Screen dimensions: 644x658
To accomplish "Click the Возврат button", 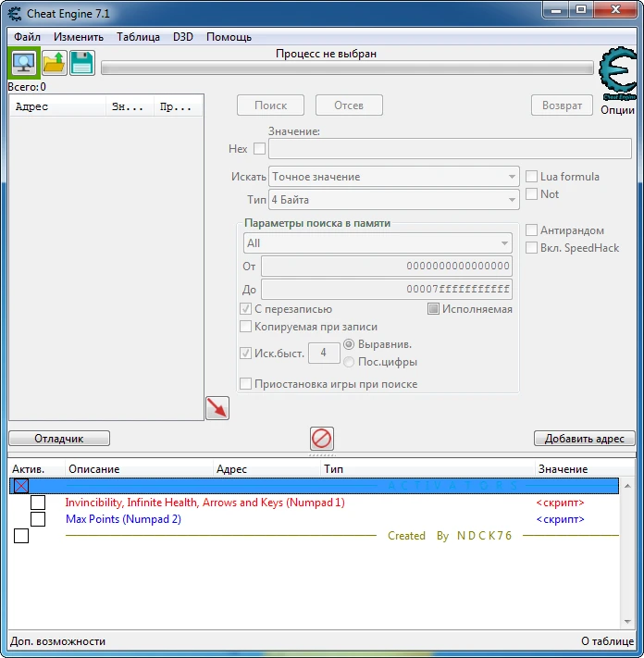I will [562, 106].
